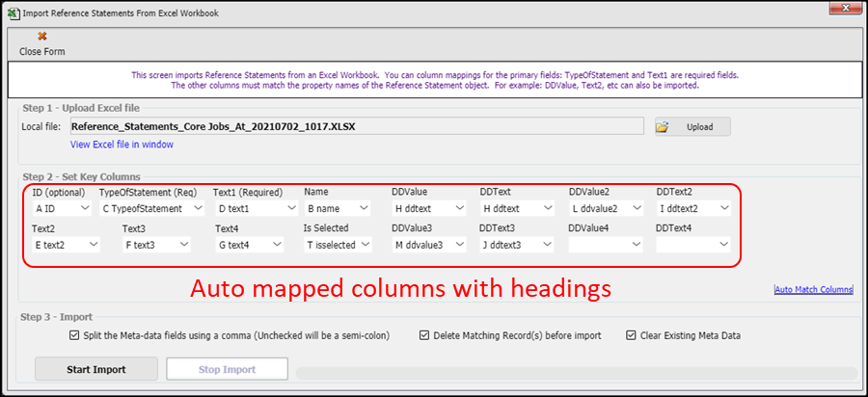Open the empty DDValue4 dropdown
868x397 pixels.
[x=636, y=245]
